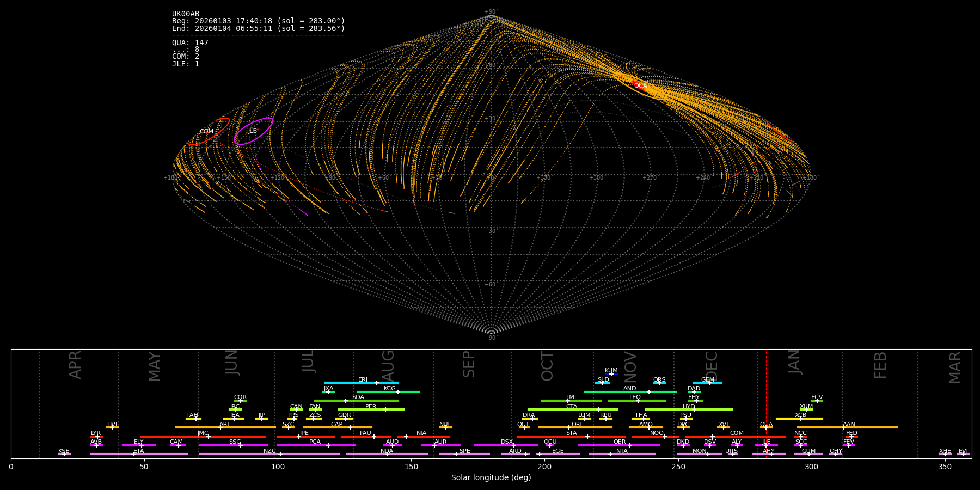Select the QUA shower bar in timeline
This screenshot has height=490, width=980.
(766, 427)
